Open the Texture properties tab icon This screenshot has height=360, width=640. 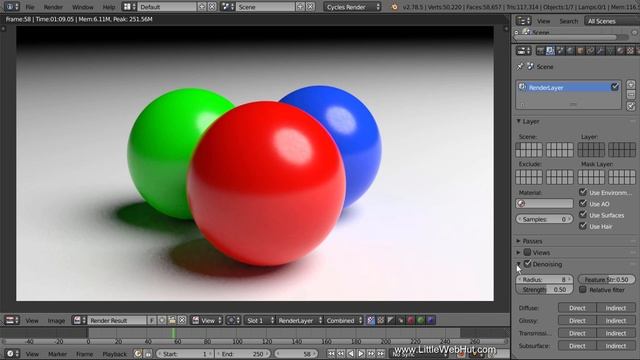coord(630,51)
